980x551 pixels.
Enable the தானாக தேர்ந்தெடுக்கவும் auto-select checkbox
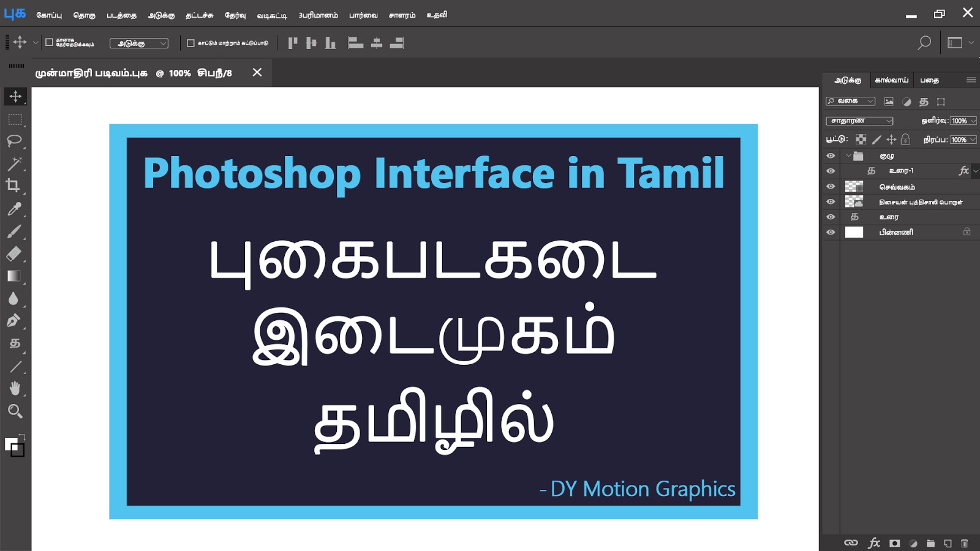pos(50,42)
